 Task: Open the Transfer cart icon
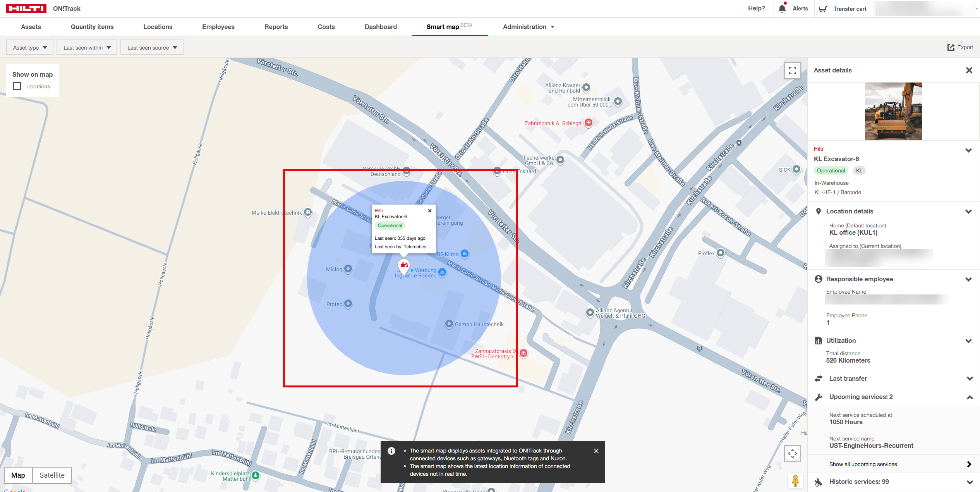click(x=823, y=9)
